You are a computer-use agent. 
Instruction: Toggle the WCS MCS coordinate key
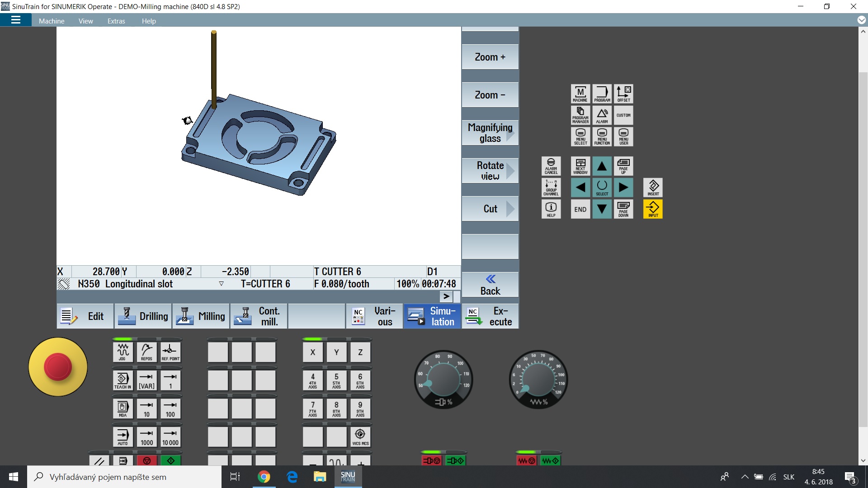pos(360,437)
